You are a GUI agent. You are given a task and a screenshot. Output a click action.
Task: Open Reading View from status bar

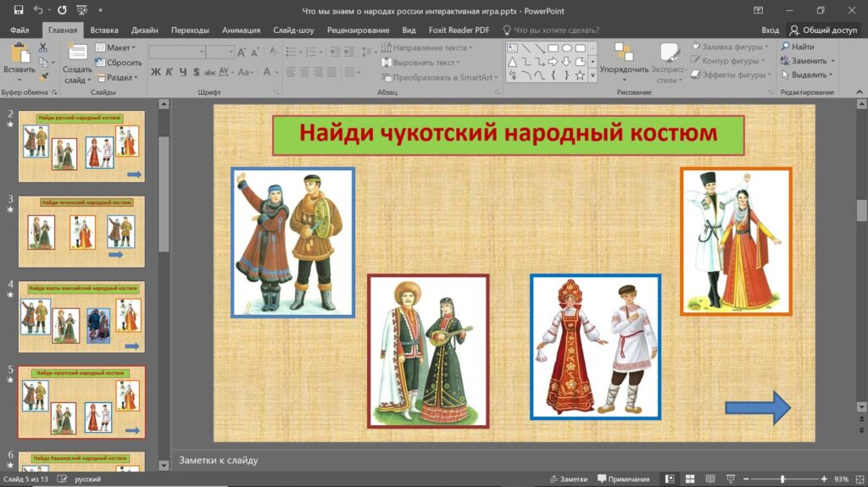coord(709,479)
